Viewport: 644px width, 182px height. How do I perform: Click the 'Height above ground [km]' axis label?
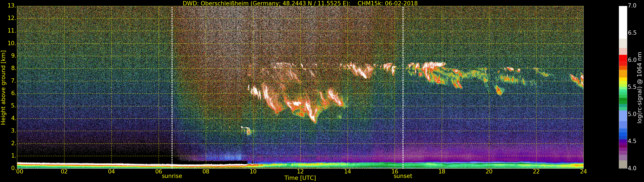click(3, 88)
